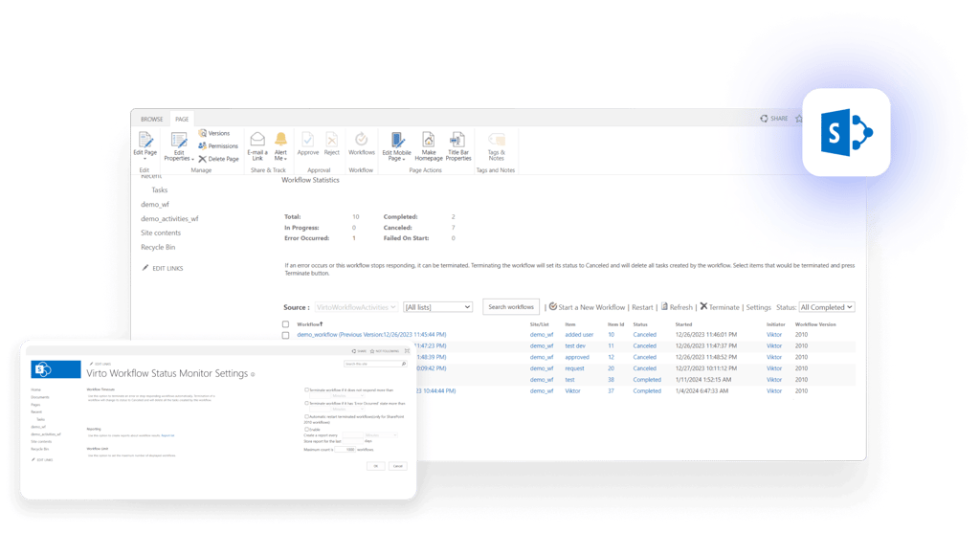Open demo_wf in main sidebar

155,205
